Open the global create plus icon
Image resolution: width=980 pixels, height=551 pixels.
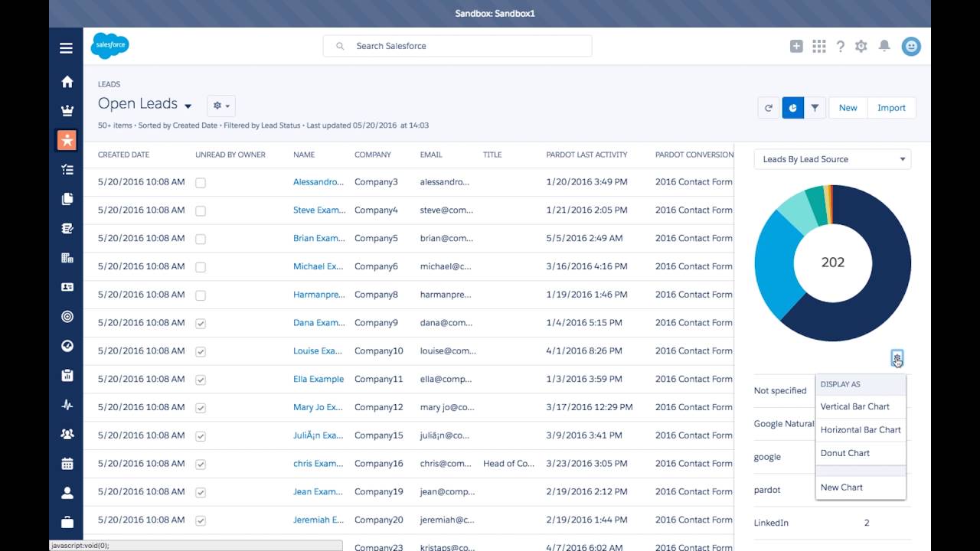[796, 46]
